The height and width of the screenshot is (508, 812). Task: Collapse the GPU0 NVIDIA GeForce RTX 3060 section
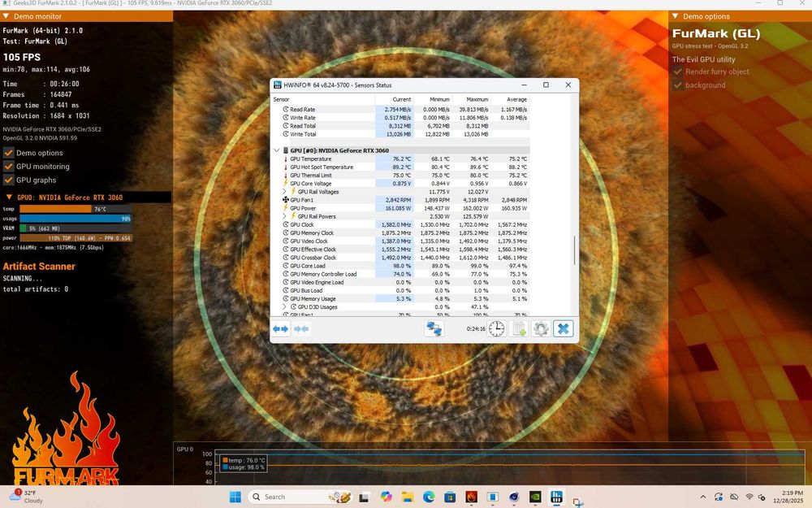9,197
